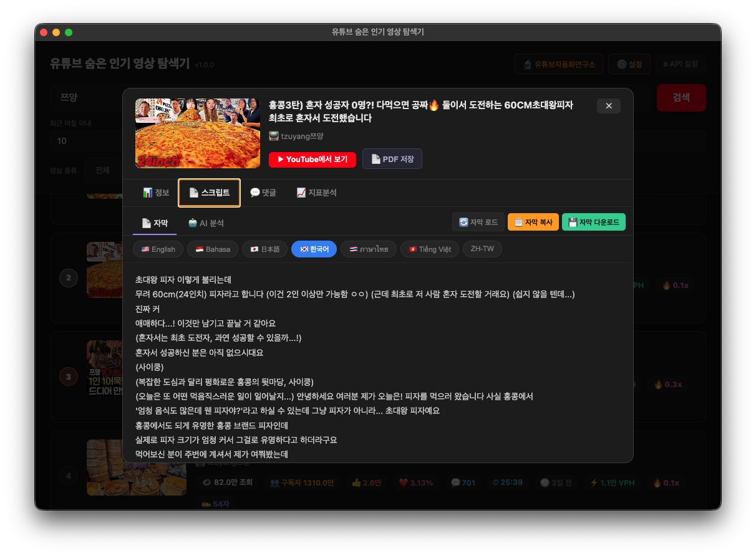Click the 최근 며칠 이내 field showing 10
756x556 pixels.
[x=86, y=141]
